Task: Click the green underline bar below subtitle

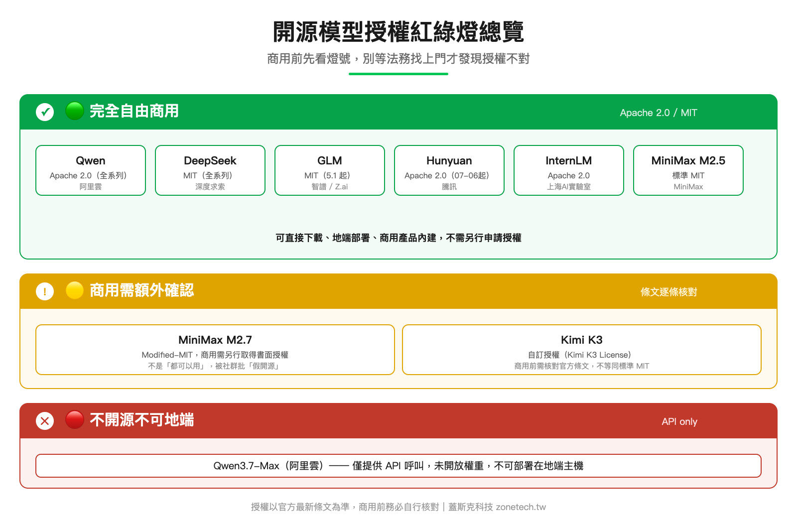Action: (398, 74)
